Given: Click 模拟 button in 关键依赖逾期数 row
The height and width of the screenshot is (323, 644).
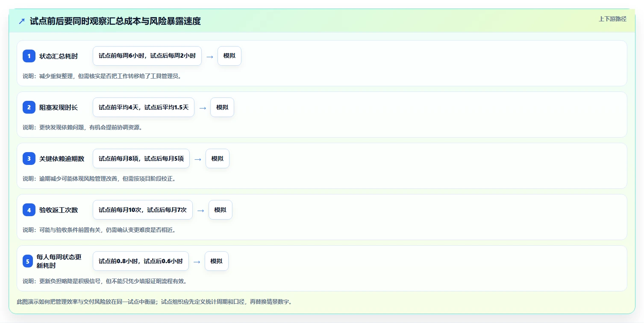Looking at the screenshot, I should (218, 159).
